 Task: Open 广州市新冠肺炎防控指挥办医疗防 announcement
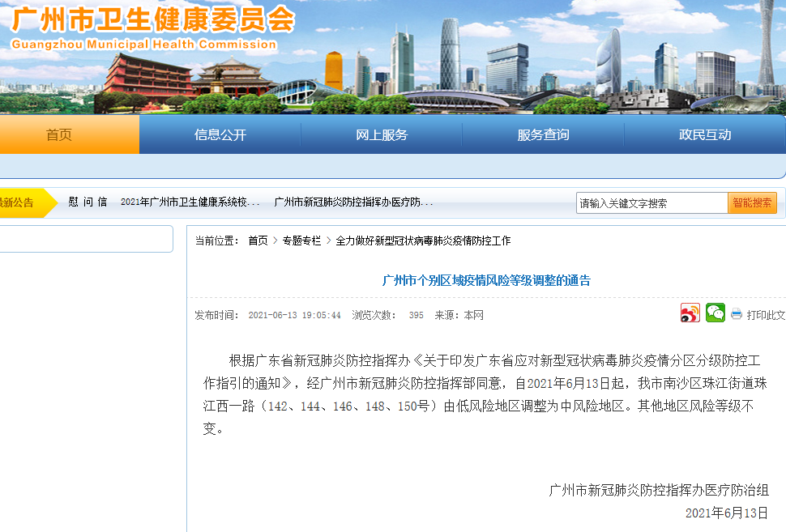tap(353, 202)
